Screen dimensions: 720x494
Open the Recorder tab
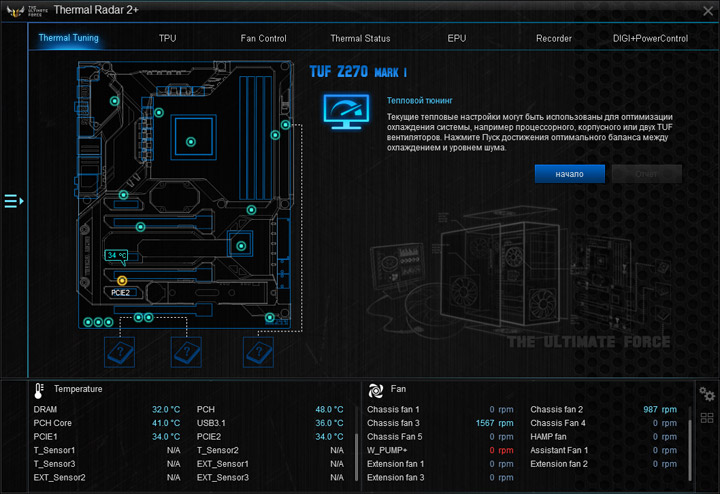554,39
